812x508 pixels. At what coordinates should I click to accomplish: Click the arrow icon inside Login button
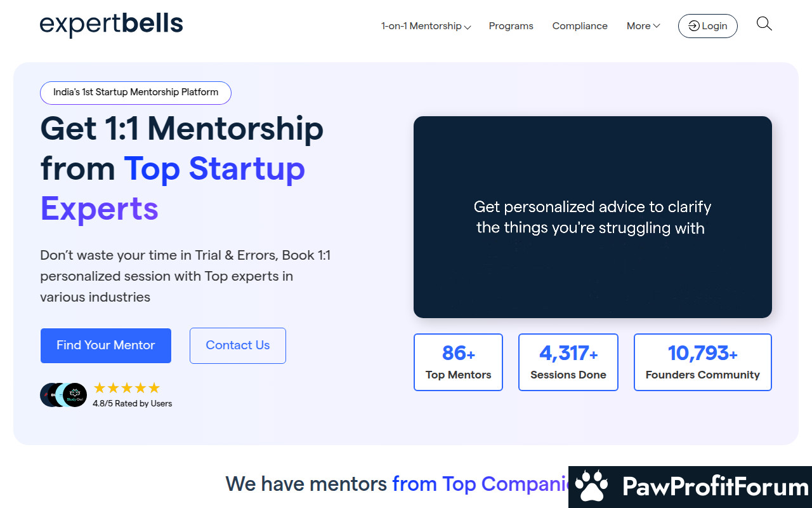pos(694,26)
